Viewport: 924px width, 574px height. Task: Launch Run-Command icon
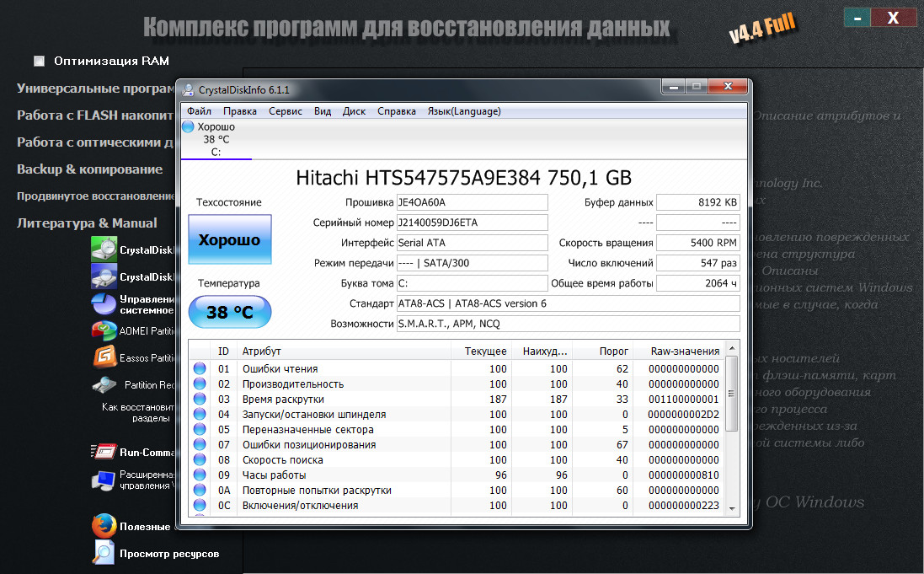click(104, 452)
